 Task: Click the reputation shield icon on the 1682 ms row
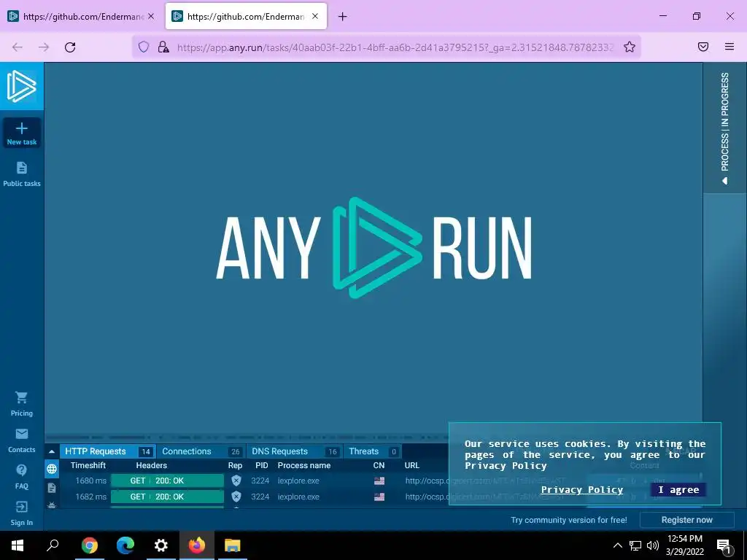236,497
